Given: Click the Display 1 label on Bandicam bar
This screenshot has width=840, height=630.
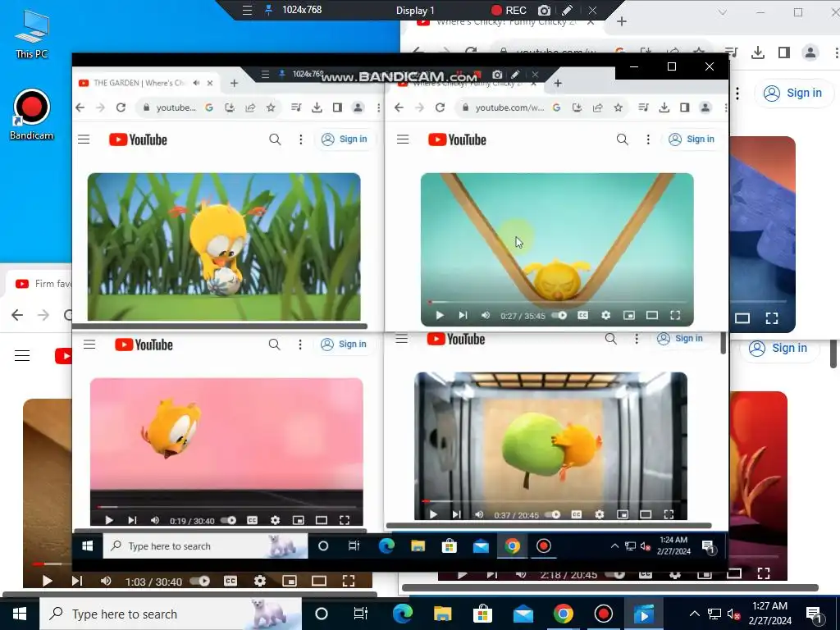Looking at the screenshot, I should coord(415,10).
